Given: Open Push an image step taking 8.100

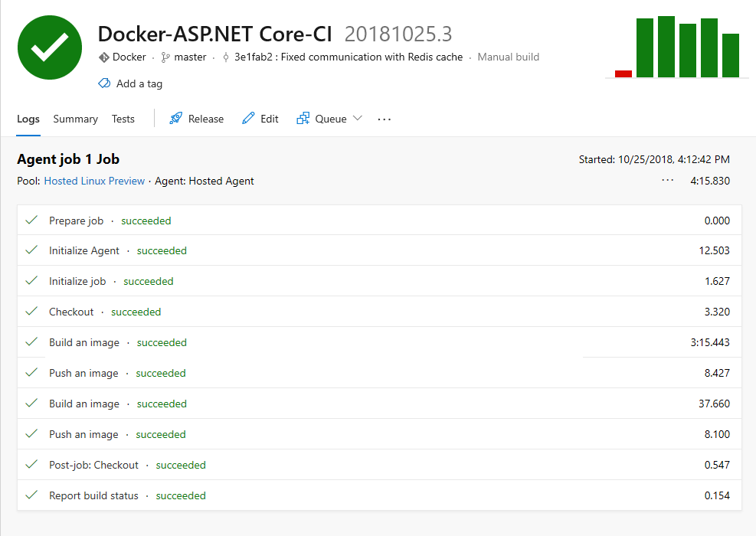Looking at the screenshot, I should [x=379, y=434].
